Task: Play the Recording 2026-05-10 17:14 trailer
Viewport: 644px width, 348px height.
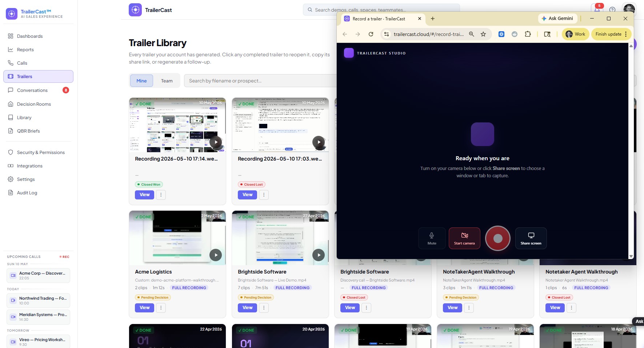Action: (216, 142)
